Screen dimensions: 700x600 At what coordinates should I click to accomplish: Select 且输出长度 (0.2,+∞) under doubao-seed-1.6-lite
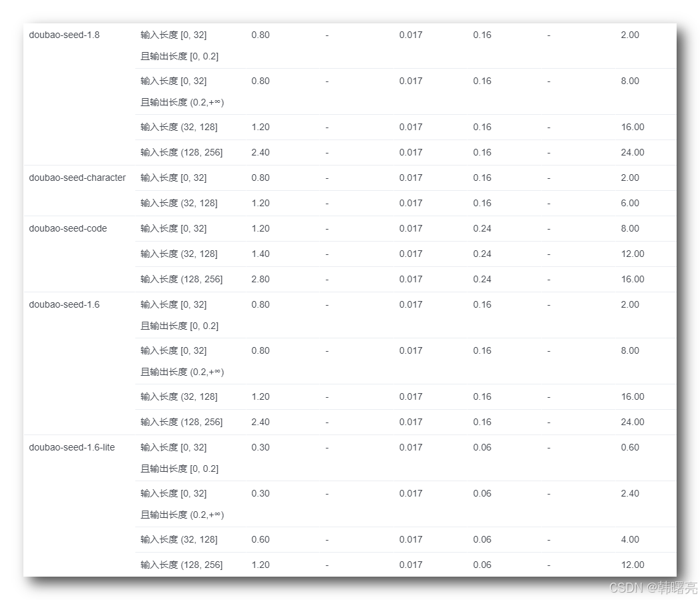(x=182, y=515)
